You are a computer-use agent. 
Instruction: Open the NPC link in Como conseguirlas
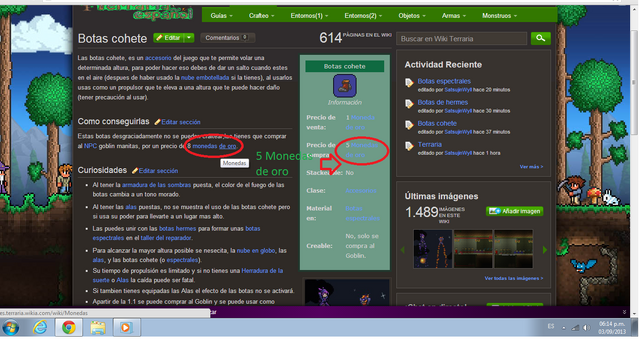pos(90,146)
